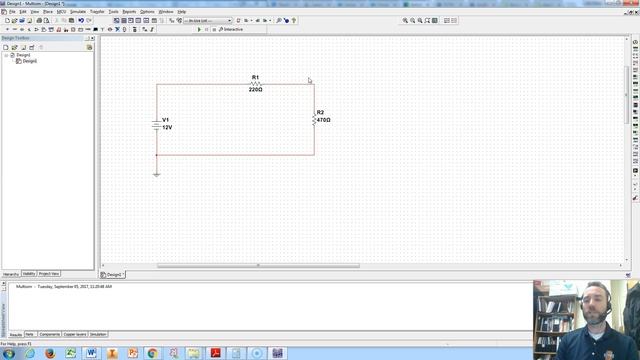Place a source from the components toolbar

click(7, 29)
